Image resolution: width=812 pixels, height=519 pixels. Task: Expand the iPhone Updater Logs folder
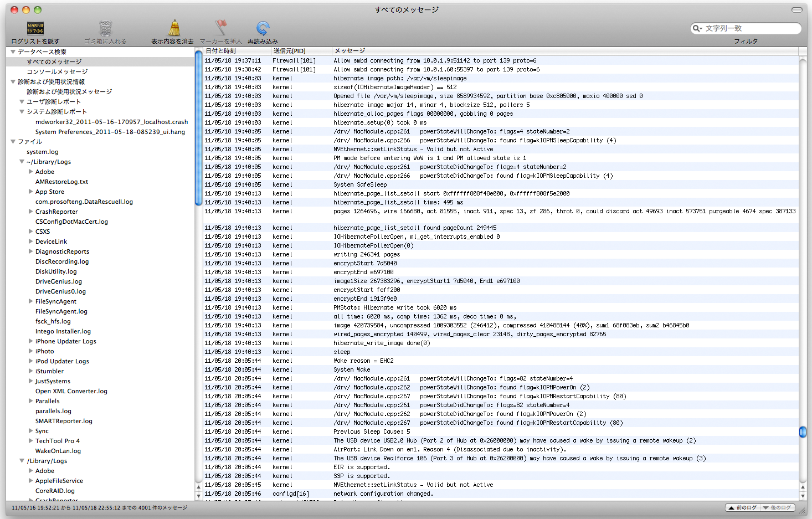[31, 341]
